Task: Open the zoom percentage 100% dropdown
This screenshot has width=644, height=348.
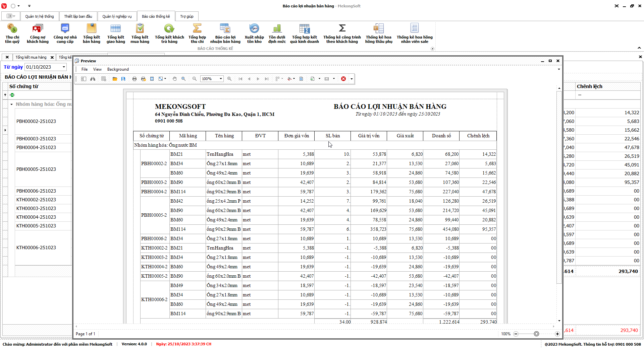Action: 221,79
